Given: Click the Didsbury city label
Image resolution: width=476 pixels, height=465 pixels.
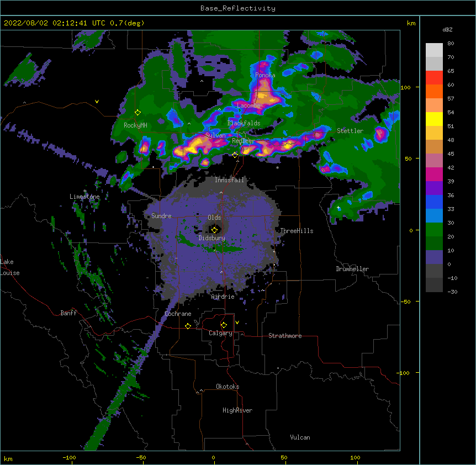Looking at the screenshot, I should (211, 238).
